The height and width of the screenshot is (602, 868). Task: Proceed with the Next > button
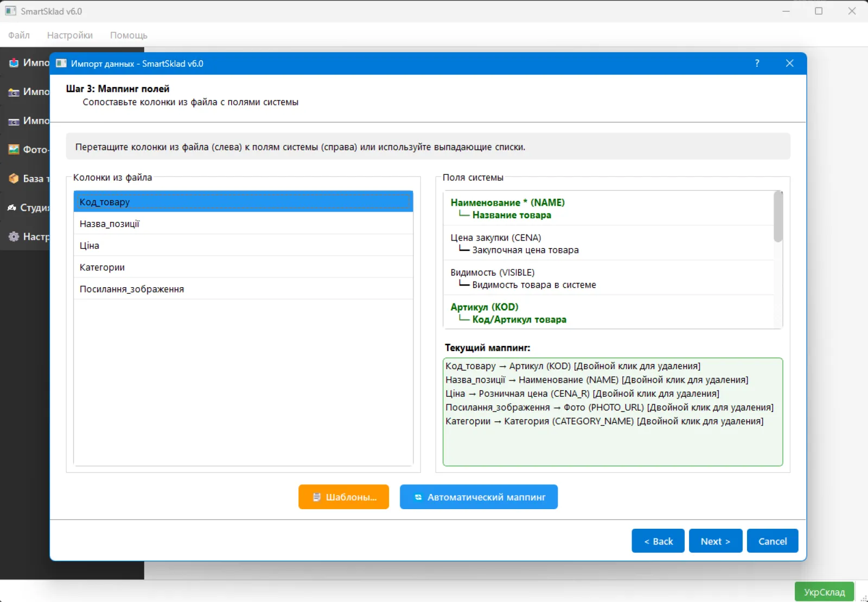[x=716, y=541]
